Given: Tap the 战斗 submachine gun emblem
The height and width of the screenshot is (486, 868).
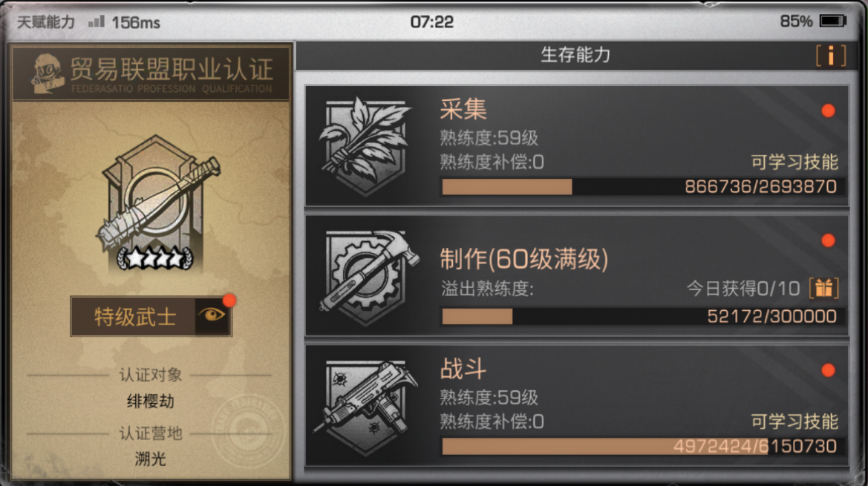Looking at the screenshot, I should [x=365, y=407].
